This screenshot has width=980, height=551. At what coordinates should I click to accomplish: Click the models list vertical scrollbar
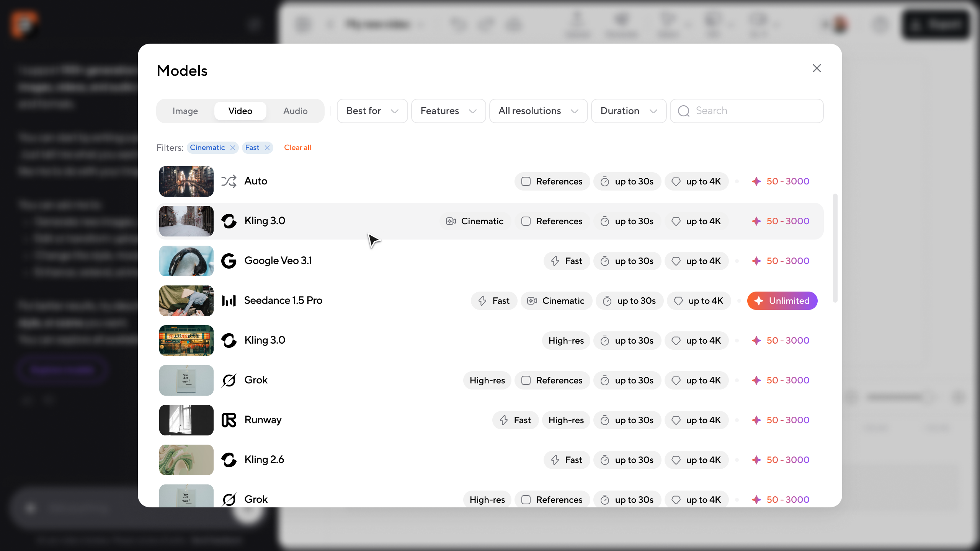point(835,249)
